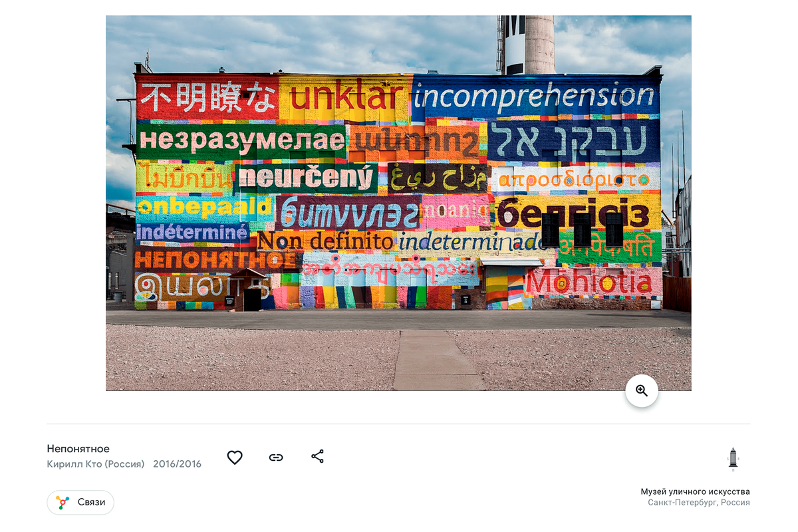The image size is (798, 532).
Task: Click the Санкт-Петербург, Россия location text
Action: 699,503
